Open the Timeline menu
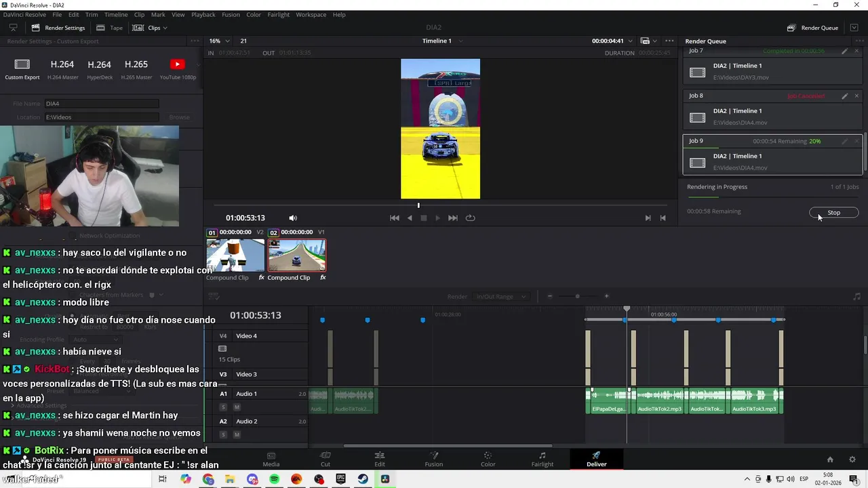Viewport: 868px width, 488px height. tap(116, 14)
